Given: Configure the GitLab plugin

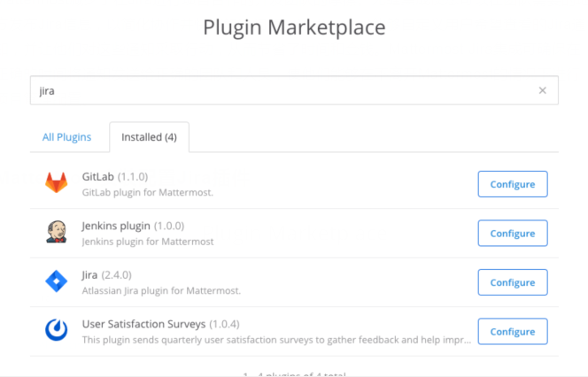Looking at the screenshot, I should click(x=513, y=184).
